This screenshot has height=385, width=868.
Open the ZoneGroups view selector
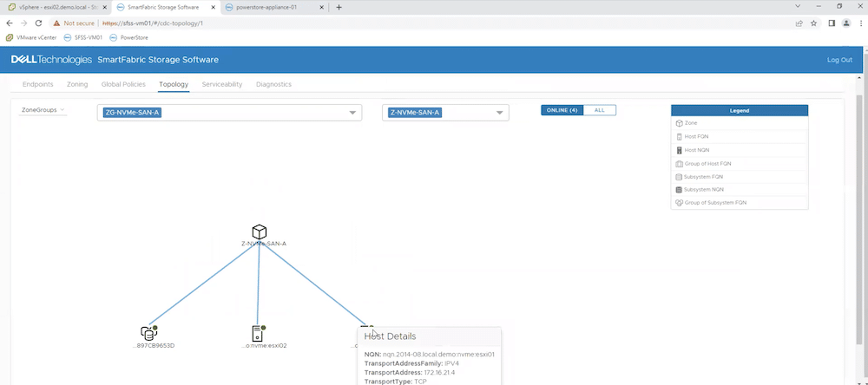coord(43,110)
